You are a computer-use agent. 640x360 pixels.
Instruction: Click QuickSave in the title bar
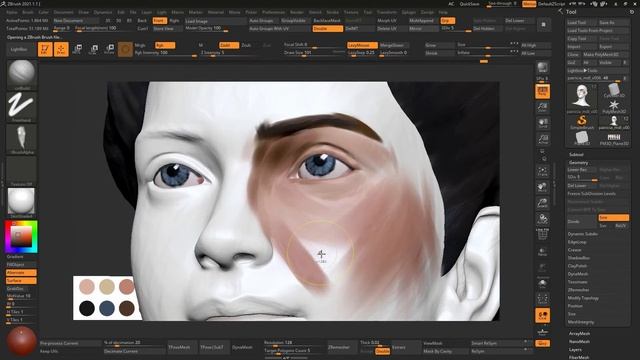pos(469,4)
